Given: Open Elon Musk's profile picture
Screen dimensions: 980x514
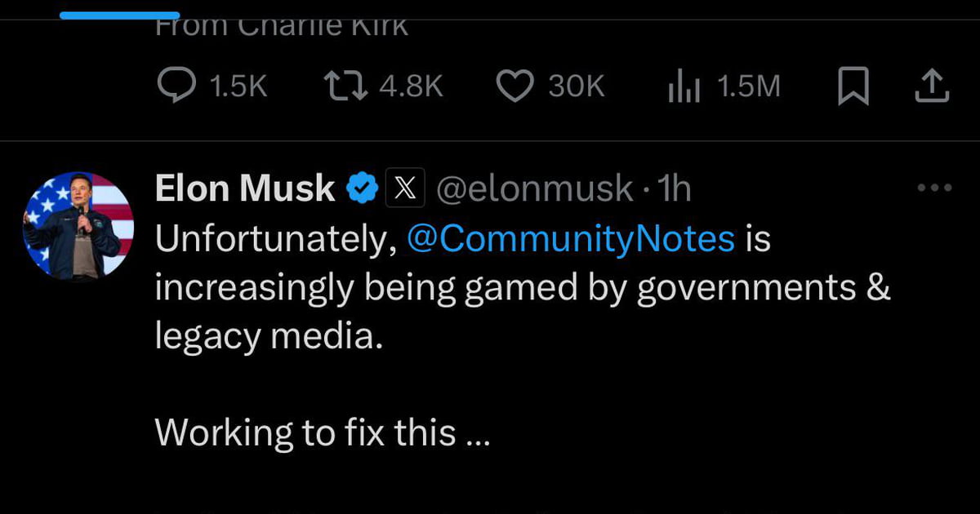Looking at the screenshot, I should [x=78, y=226].
